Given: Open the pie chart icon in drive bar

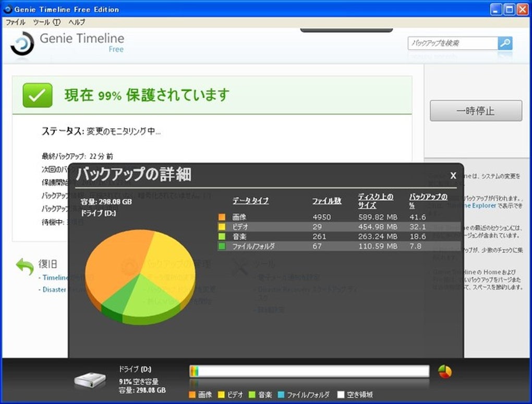Looking at the screenshot, I should tap(445, 372).
